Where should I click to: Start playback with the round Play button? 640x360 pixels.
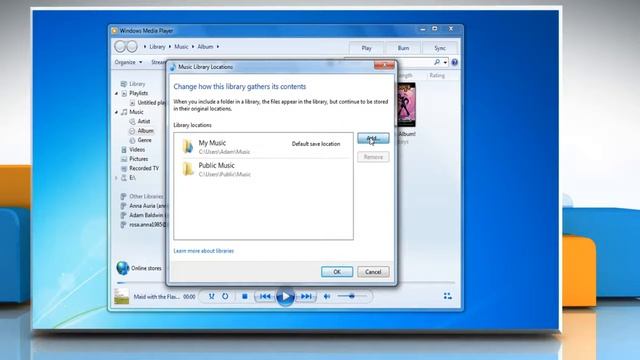tap(285, 297)
